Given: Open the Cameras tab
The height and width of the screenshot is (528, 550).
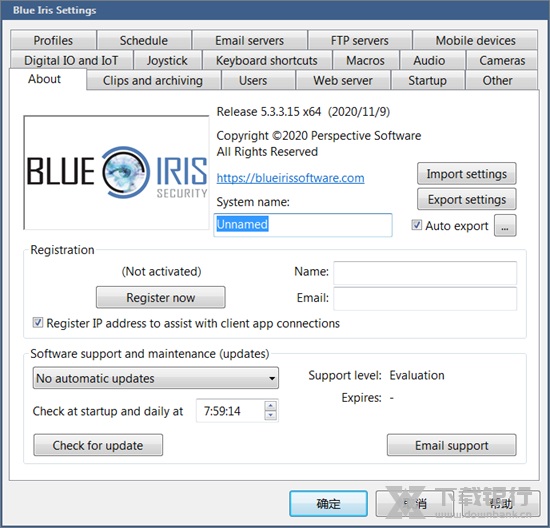Looking at the screenshot, I should (502, 60).
